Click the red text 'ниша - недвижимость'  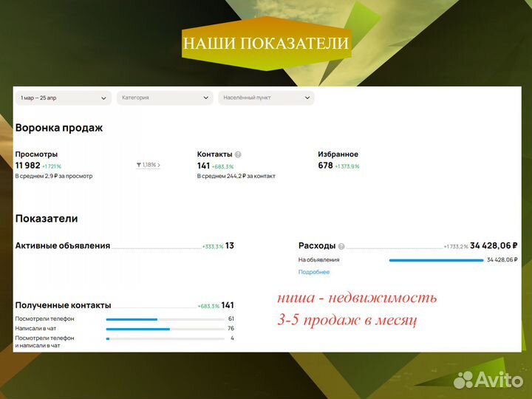click(x=358, y=298)
